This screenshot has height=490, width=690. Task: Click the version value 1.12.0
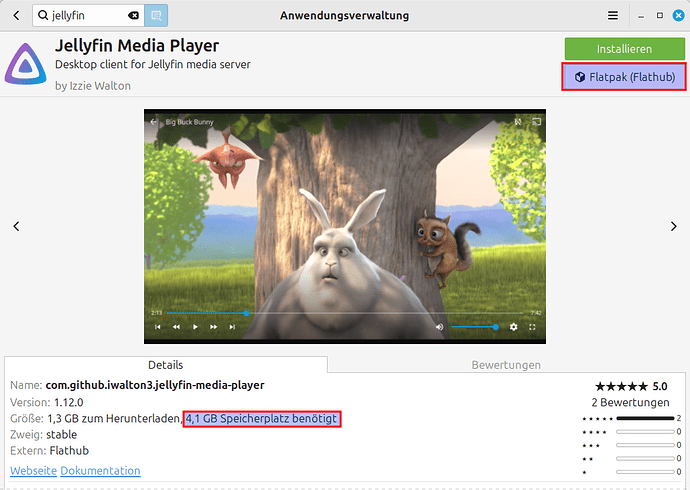click(69, 402)
